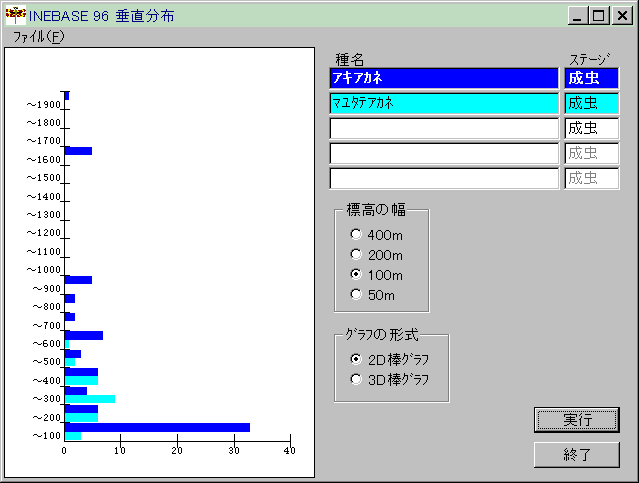The width and height of the screenshot is (639, 483).
Task: Choose the 100m elevation width radio button
Action: (356, 274)
